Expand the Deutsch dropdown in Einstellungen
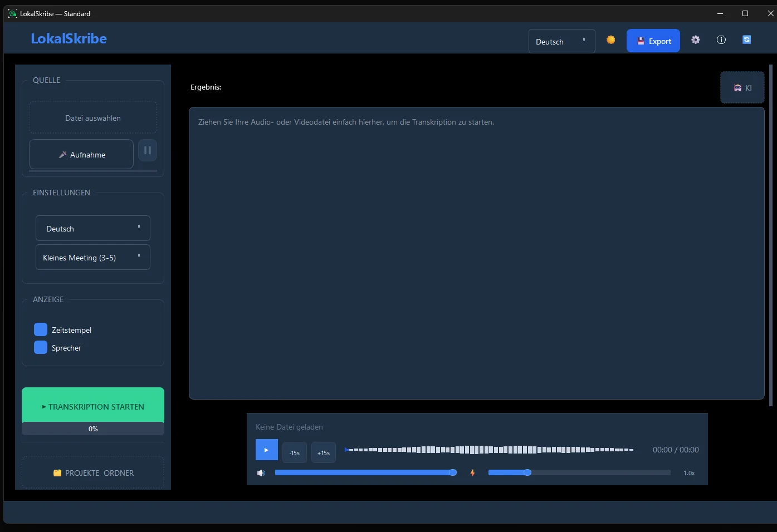This screenshot has width=777, height=532. tap(93, 228)
